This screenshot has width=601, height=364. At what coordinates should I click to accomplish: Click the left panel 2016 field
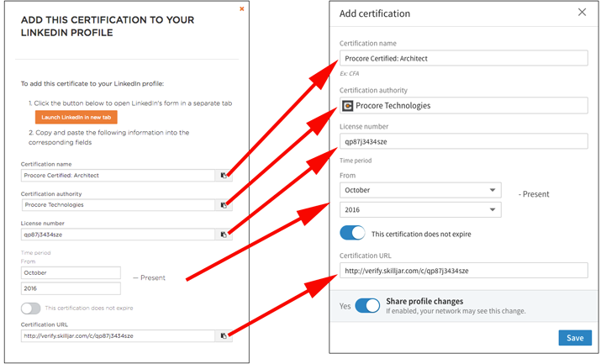(x=71, y=288)
